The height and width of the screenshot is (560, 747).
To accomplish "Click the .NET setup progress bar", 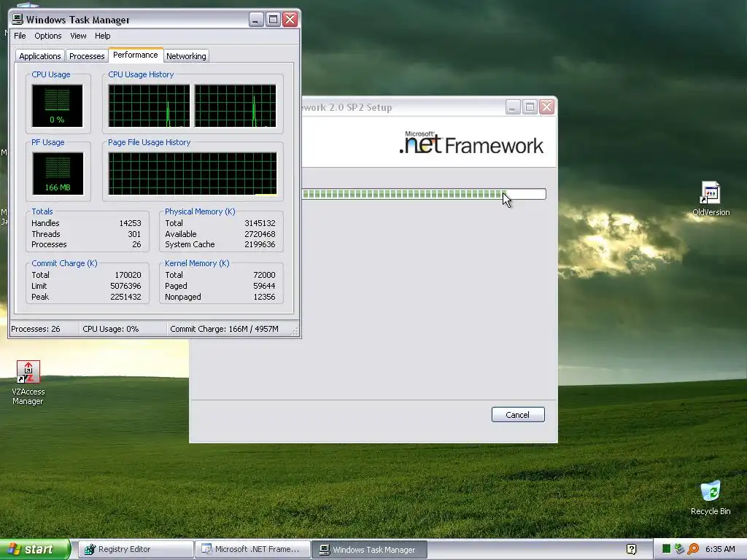I will [424, 194].
